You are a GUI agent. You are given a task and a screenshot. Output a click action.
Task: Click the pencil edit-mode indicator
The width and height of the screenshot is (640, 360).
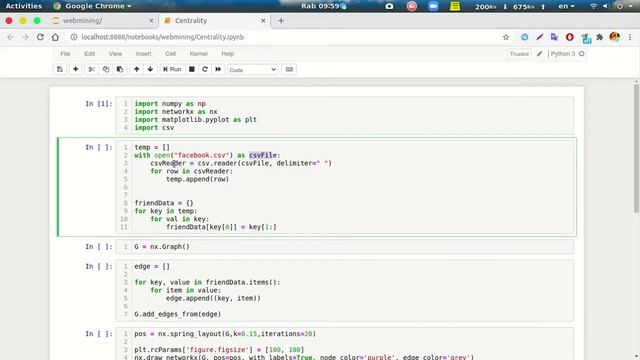540,54
